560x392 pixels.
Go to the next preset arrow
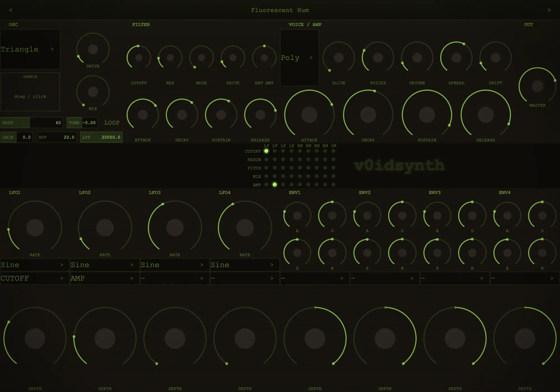tap(549, 10)
